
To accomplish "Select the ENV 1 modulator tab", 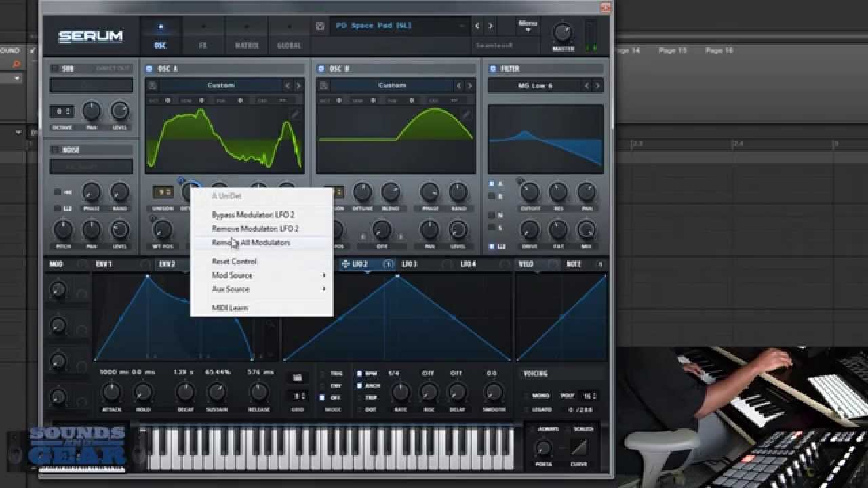I will point(104,264).
